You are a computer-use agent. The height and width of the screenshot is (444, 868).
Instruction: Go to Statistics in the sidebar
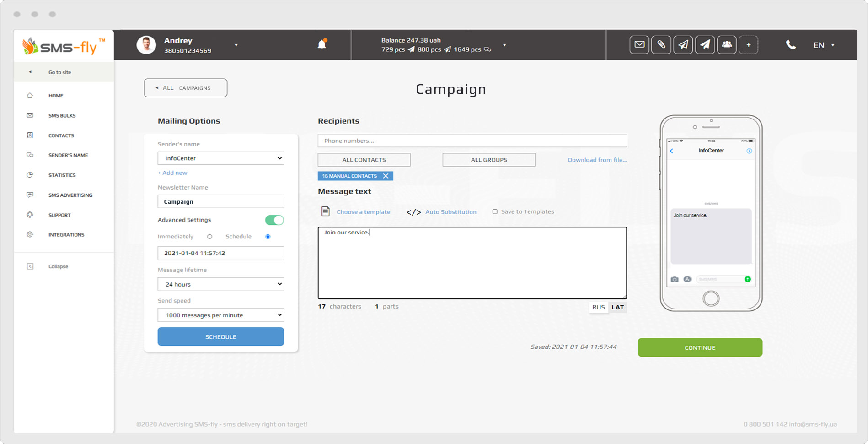click(62, 175)
